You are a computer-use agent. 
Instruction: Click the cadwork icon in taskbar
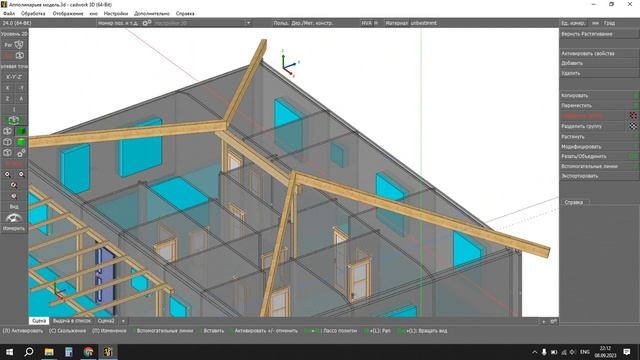[x=108, y=351]
